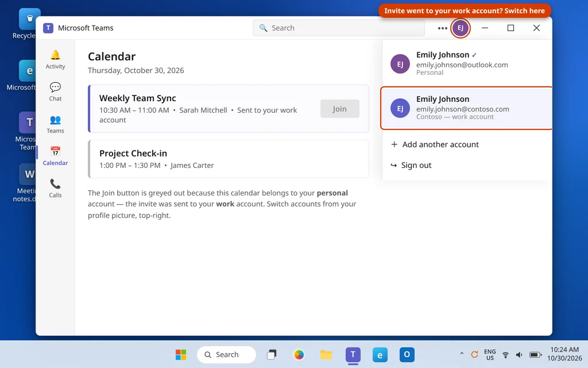Click the bold word personal in explanation

point(332,193)
